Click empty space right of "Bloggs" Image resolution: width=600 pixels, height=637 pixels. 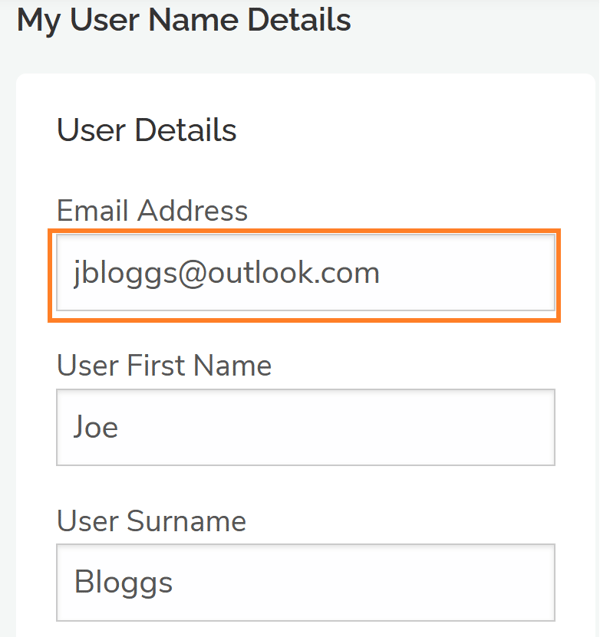click(x=360, y=582)
